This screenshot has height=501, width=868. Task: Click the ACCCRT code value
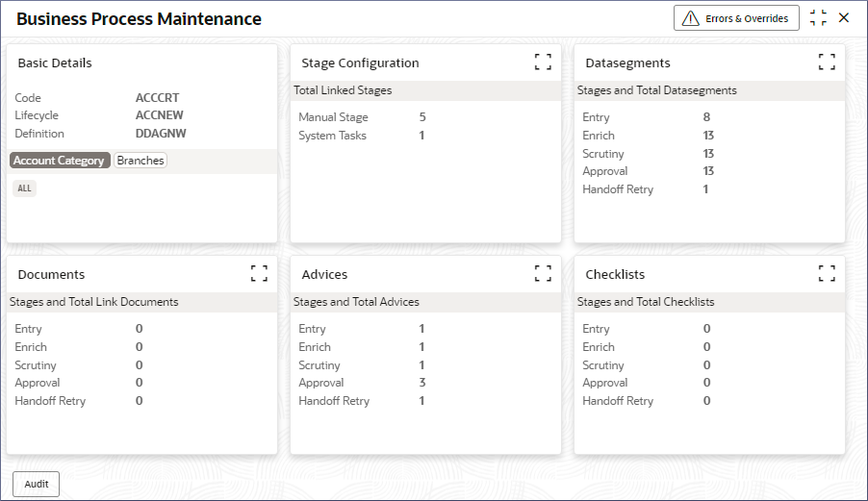coord(157,98)
